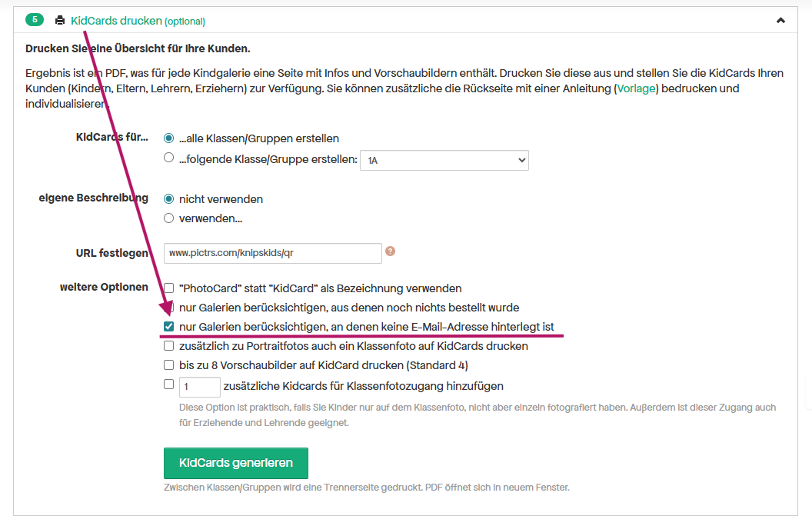Screen dimensions: 812x526
Task: Choose "verwenden..." for eigene Beschreibung
Action: point(169,218)
